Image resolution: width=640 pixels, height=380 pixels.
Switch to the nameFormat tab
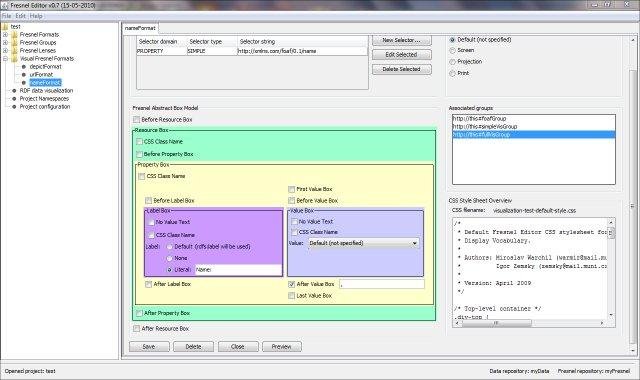pyautogui.click(x=140, y=28)
